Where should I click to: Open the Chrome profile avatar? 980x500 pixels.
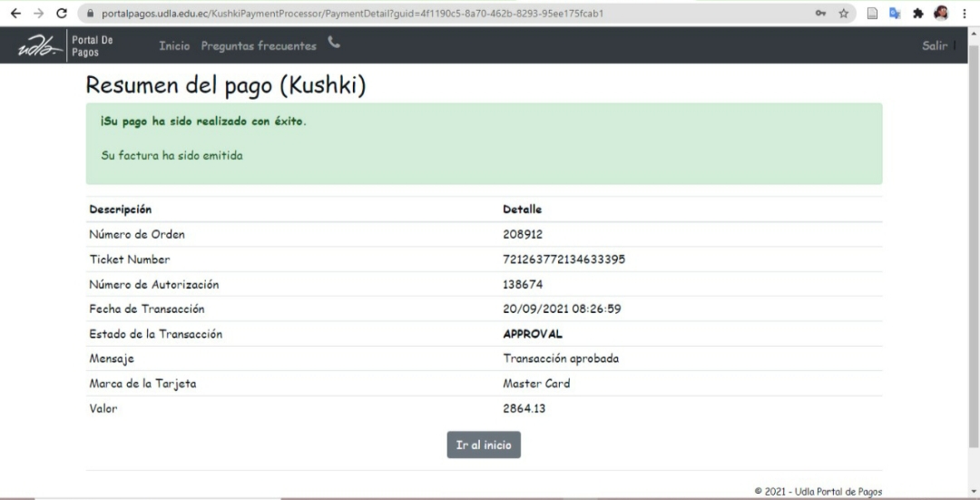(941, 14)
